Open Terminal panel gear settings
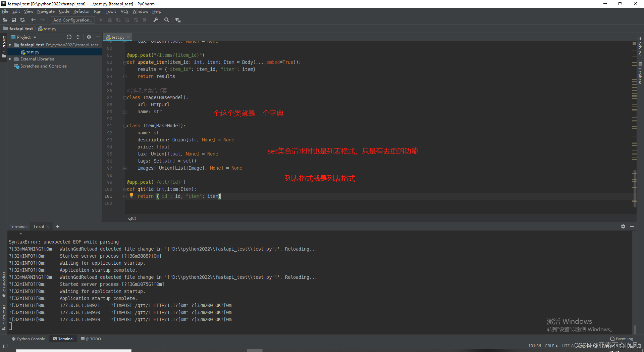This screenshot has width=644, height=352. tap(623, 226)
